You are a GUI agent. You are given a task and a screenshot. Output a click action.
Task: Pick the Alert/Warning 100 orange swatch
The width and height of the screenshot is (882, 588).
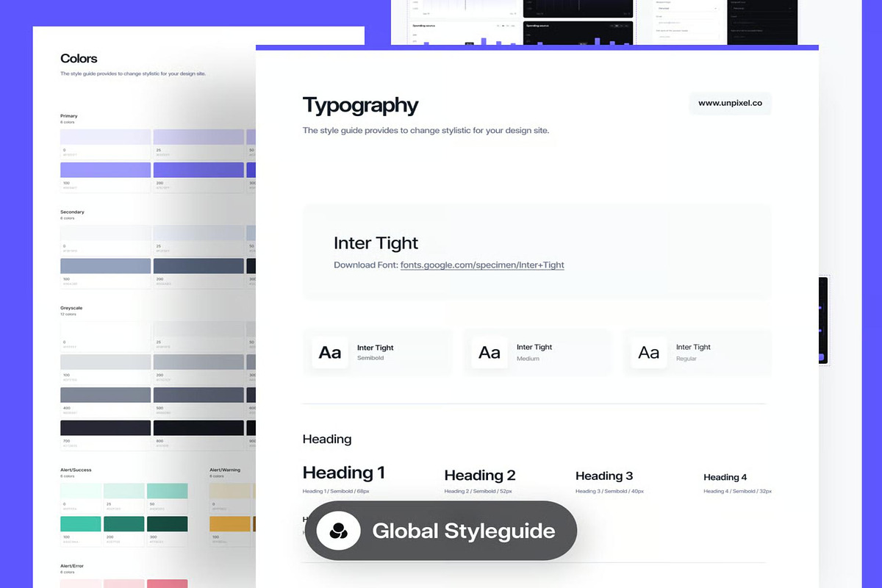230,524
